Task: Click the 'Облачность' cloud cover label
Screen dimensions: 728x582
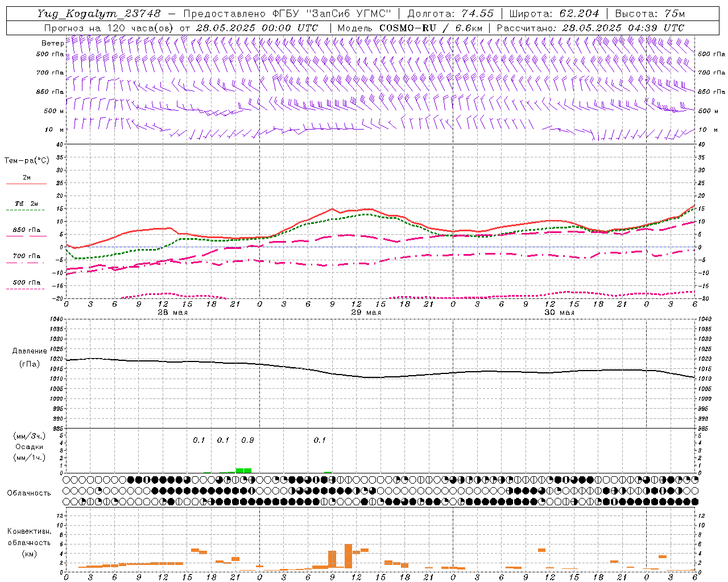Action: [29, 493]
